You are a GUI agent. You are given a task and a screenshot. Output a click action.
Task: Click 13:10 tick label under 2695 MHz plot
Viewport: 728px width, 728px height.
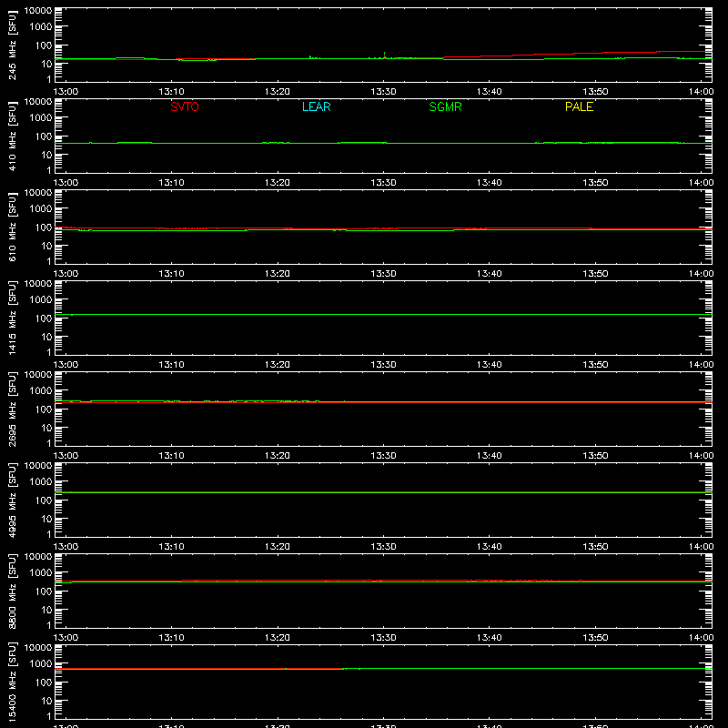(172, 456)
